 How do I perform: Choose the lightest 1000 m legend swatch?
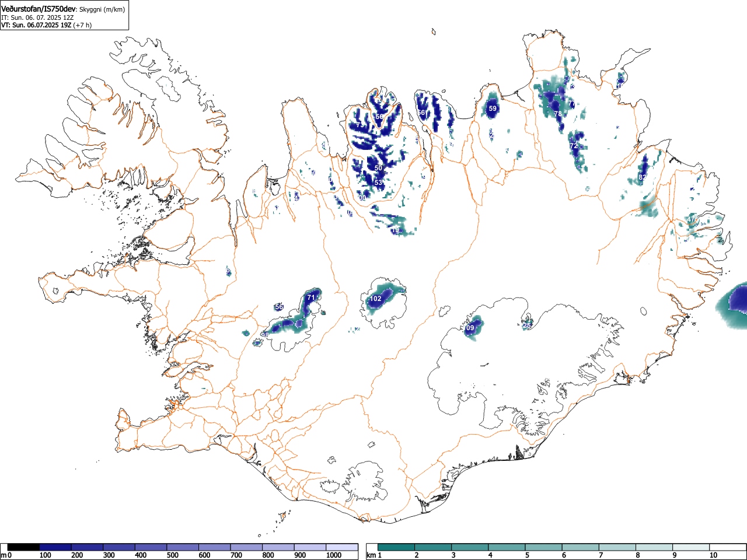(342, 547)
